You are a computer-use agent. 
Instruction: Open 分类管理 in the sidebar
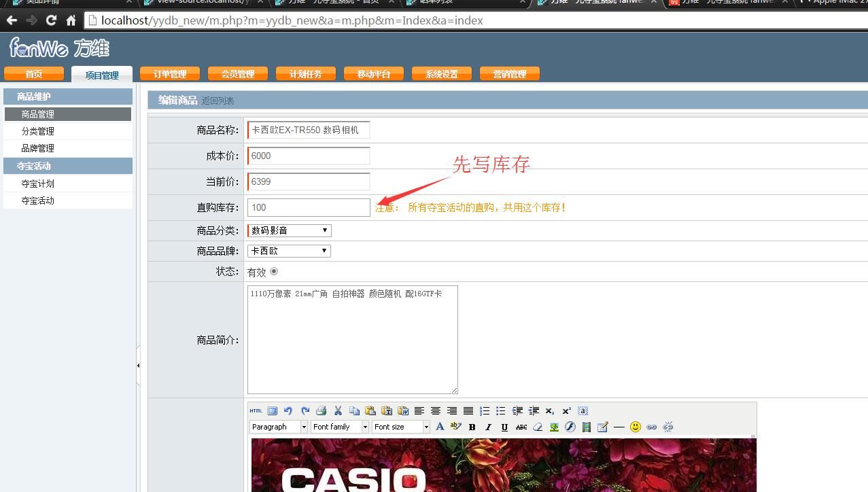coord(38,131)
